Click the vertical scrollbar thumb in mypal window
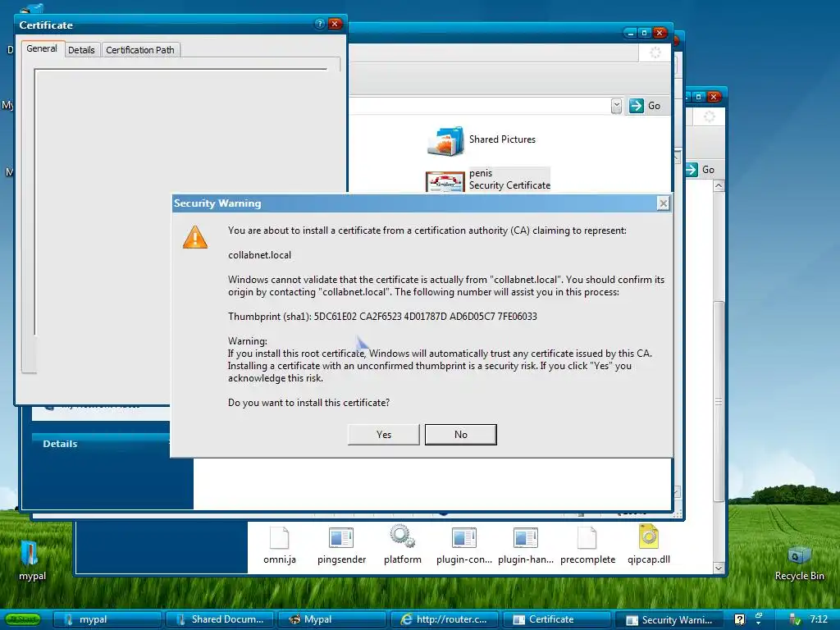This screenshot has height=630, width=840. [x=719, y=401]
